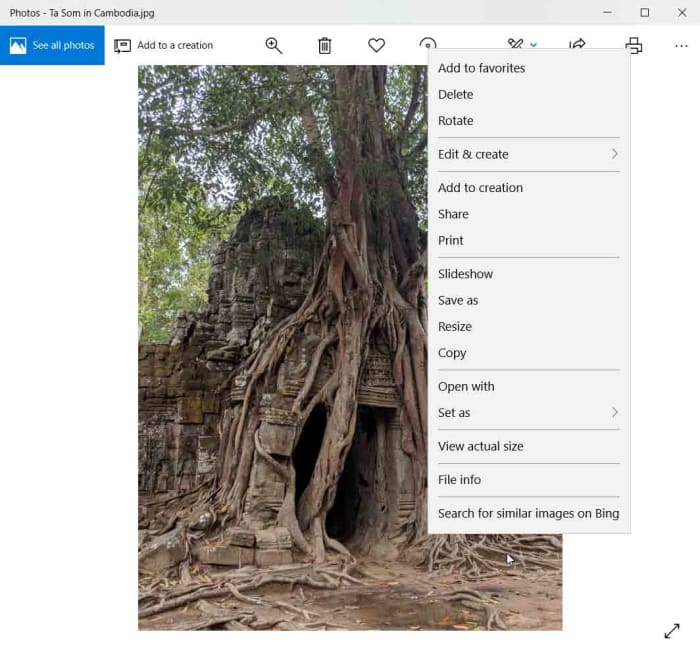700x657 pixels.
Task: Select Add to creation menu entry
Action: point(529,188)
